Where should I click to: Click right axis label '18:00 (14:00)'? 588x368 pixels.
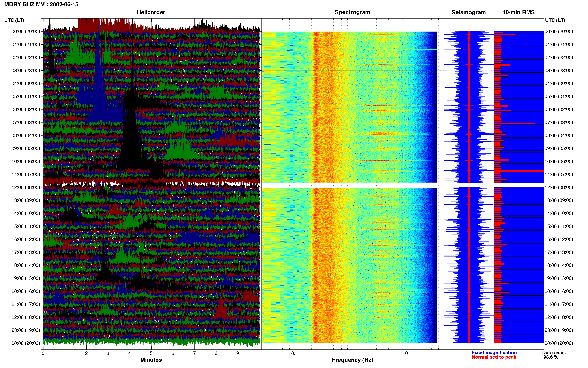coord(559,265)
